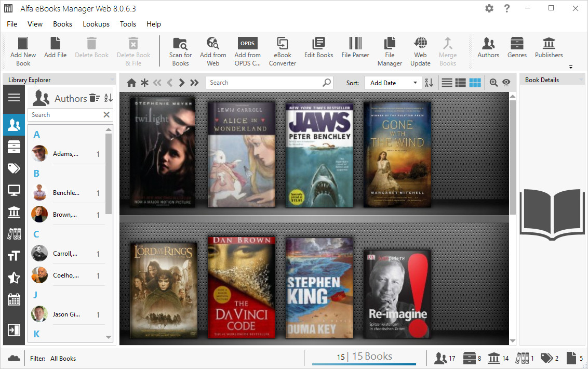
Task: Go to home in bookshelf navigation
Action: 131,83
